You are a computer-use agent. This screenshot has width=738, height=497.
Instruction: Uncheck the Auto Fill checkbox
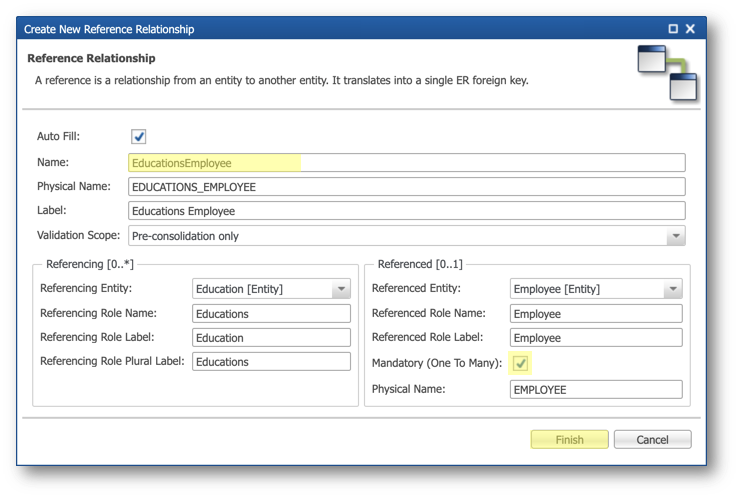click(138, 136)
